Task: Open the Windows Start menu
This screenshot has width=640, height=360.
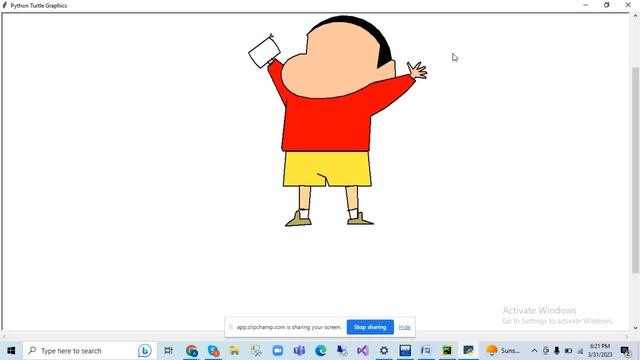Action: coord(11,351)
